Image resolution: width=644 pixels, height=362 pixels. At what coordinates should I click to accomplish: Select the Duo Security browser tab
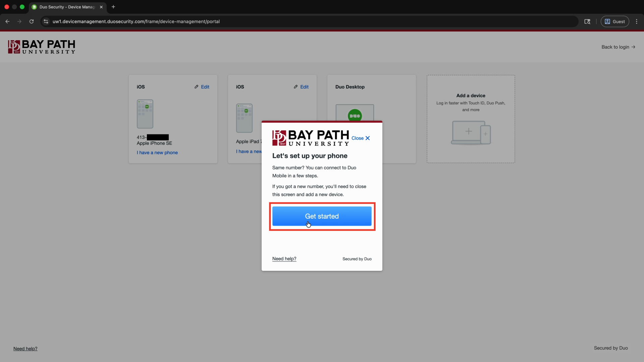tap(68, 7)
